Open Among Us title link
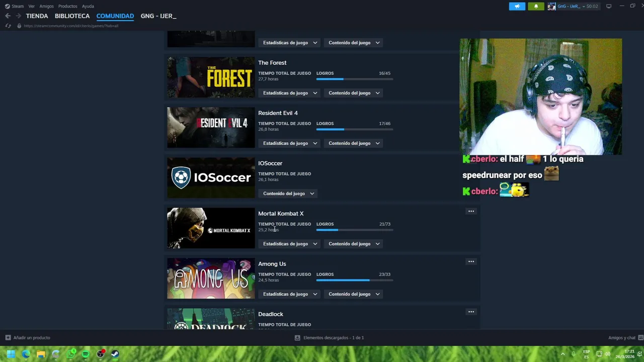This screenshot has height=362, width=644. click(x=272, y=264)
